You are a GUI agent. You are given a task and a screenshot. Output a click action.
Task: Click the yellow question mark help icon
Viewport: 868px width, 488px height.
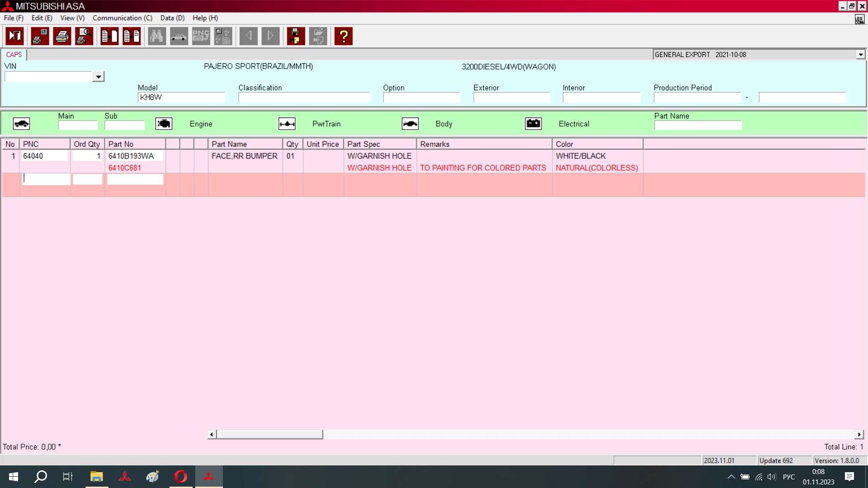click(x=344, y=36)
